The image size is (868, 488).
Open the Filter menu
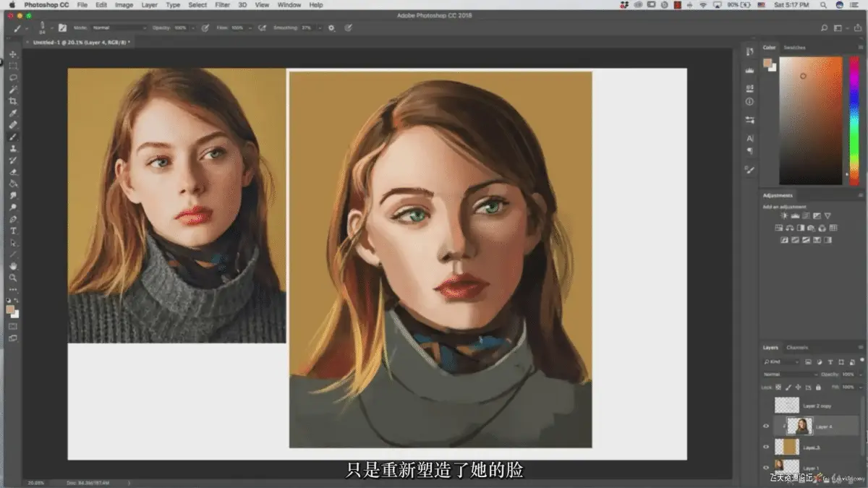[x=223, y=5]
